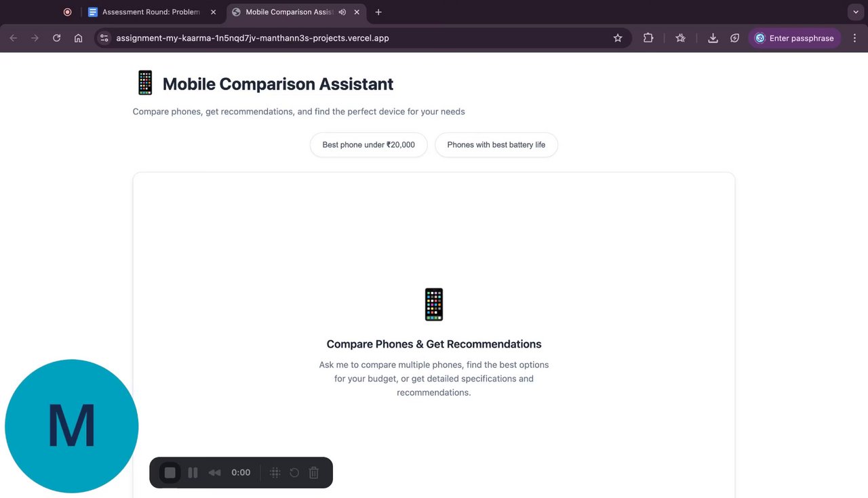Restart recording with the circular arrow icon
Image resolution: width=868 pixels, height=498 pixels.
[294, 472]
